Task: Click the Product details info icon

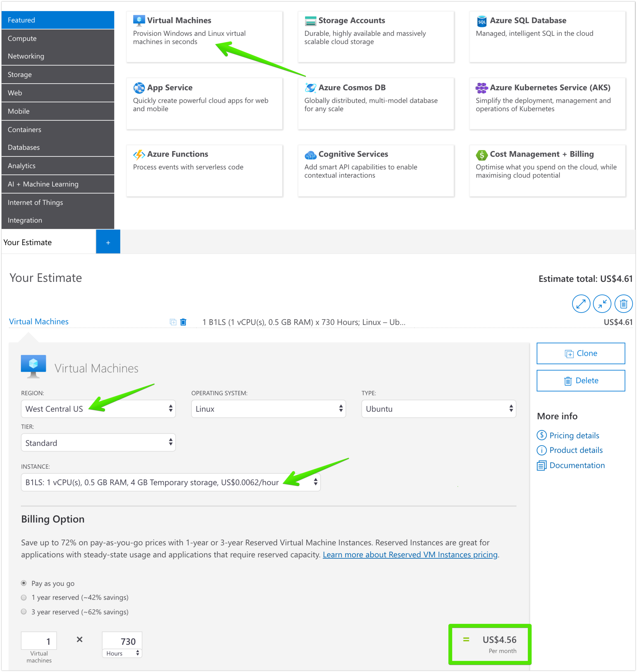Action: coord(542,450)
